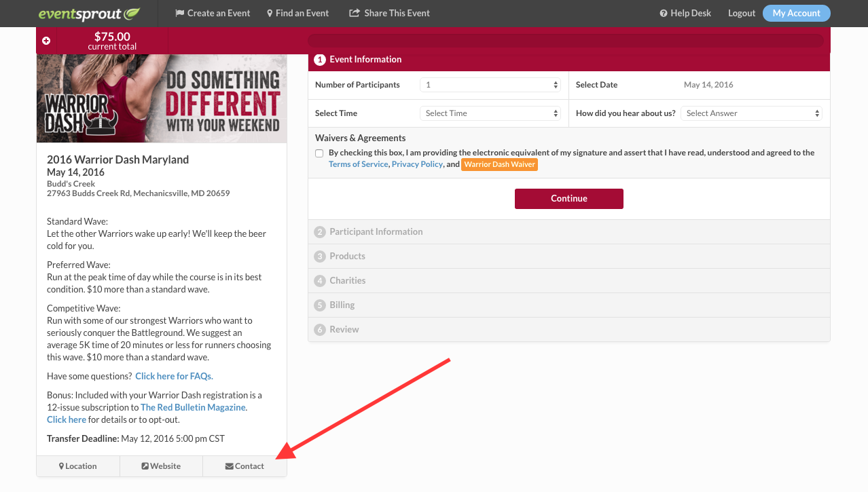Check the waivers and agreements checkbox

[319, 153]
